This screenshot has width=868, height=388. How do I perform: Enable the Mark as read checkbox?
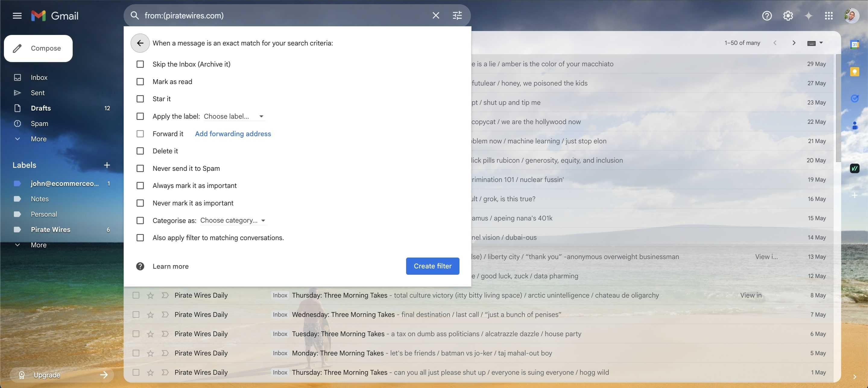[140, 82]
